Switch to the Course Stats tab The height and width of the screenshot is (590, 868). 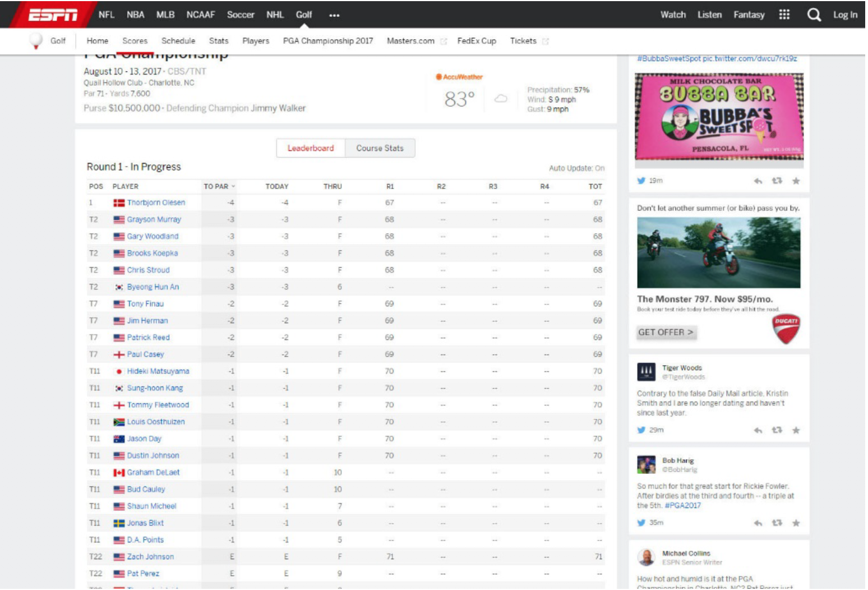pos(381,149)
